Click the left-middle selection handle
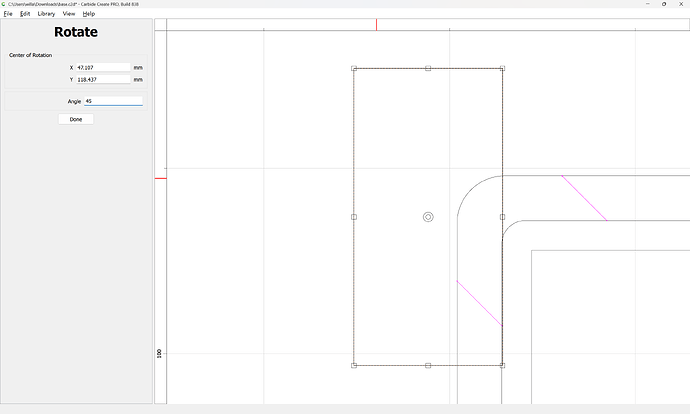Screen dimensions: 690x414 pos(354,216)
